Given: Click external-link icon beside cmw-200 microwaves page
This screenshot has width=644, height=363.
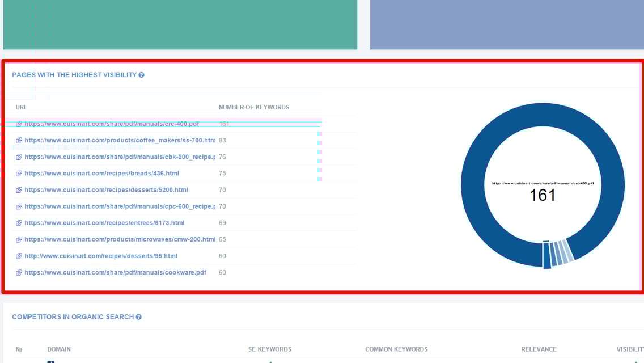Looking at the screenshot, I should (x=19, y=239).
